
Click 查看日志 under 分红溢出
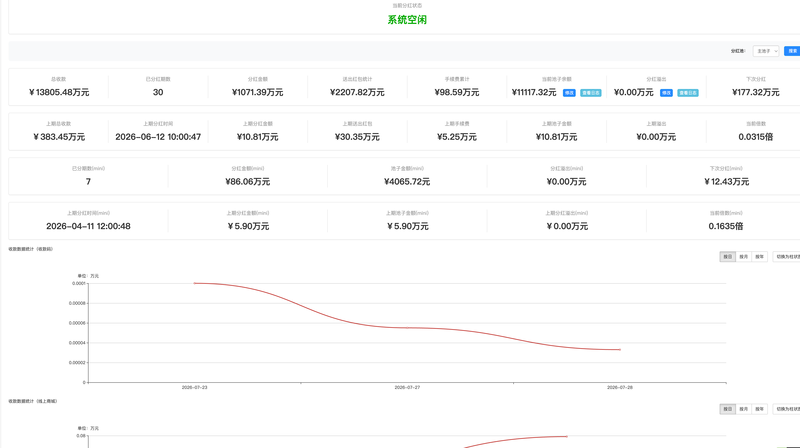pyautogui.click(x=688, y=93)
